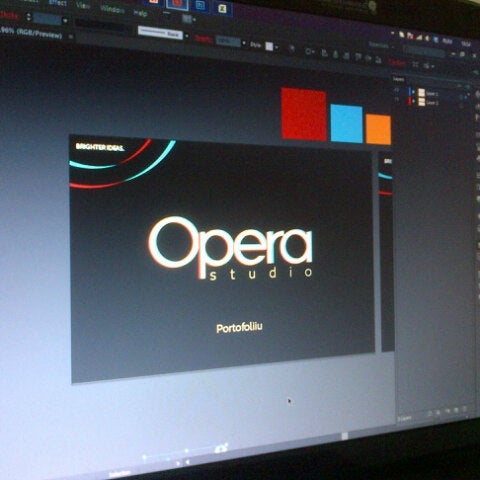Select the red square on the canvas
The image size is (480, 480).
point(304,114)
